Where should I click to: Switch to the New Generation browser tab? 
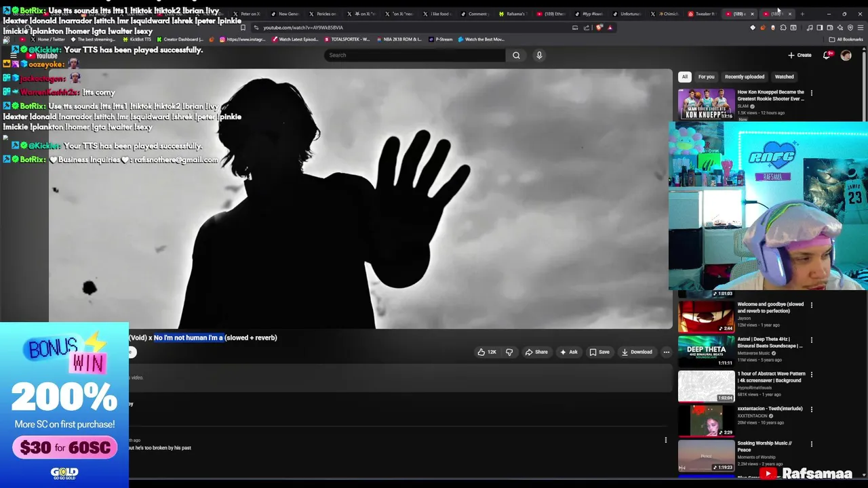pyautogui.click(x=284, y=14)
